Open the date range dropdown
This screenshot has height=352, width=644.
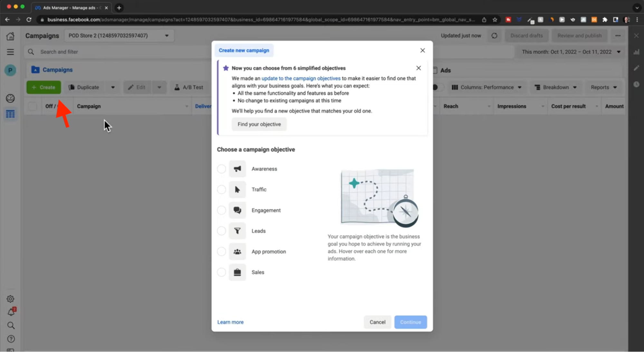(571, 52)
